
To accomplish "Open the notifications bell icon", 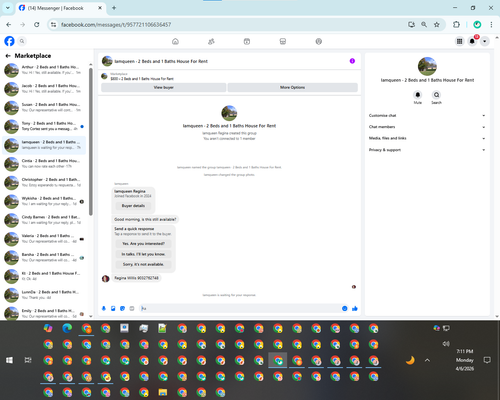I will click(x=472, y=41).
